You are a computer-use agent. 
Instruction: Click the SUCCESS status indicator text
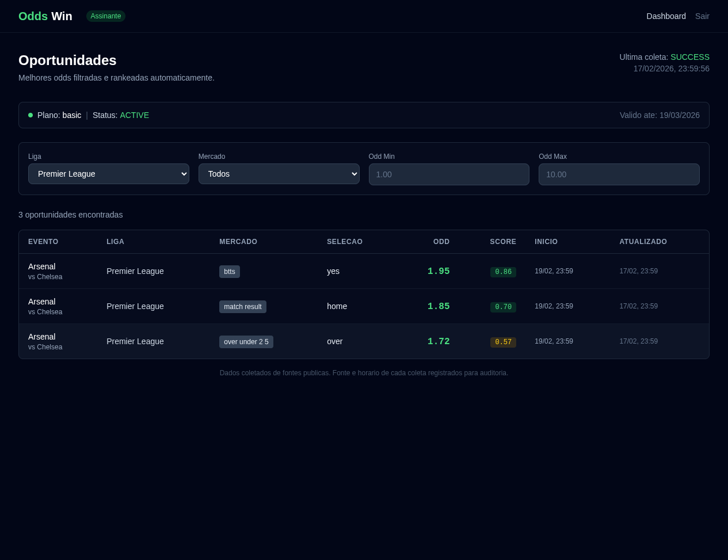[x=689, y=57]
